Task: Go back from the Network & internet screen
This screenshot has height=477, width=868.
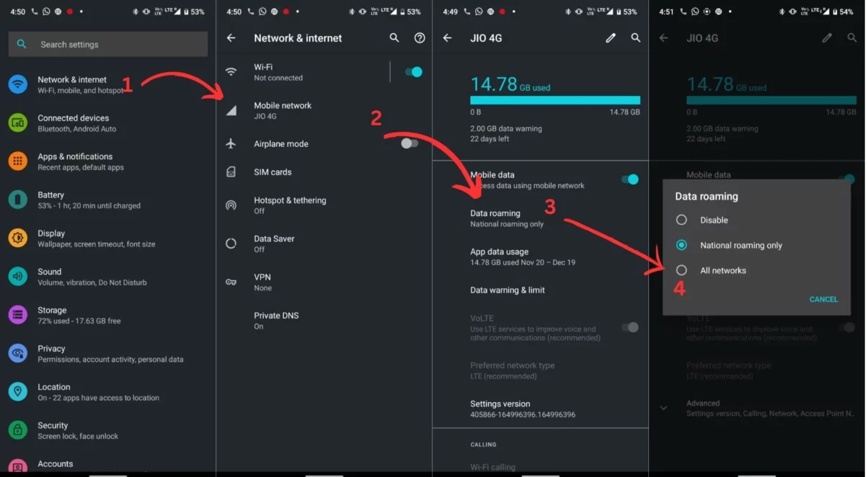Action: [231, 38]
